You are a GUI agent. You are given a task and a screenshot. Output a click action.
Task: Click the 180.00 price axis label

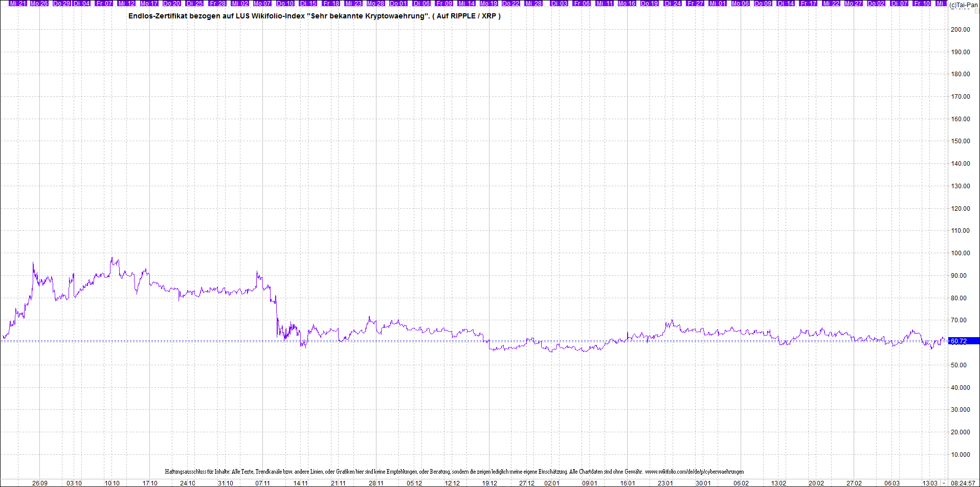point(961,74)
